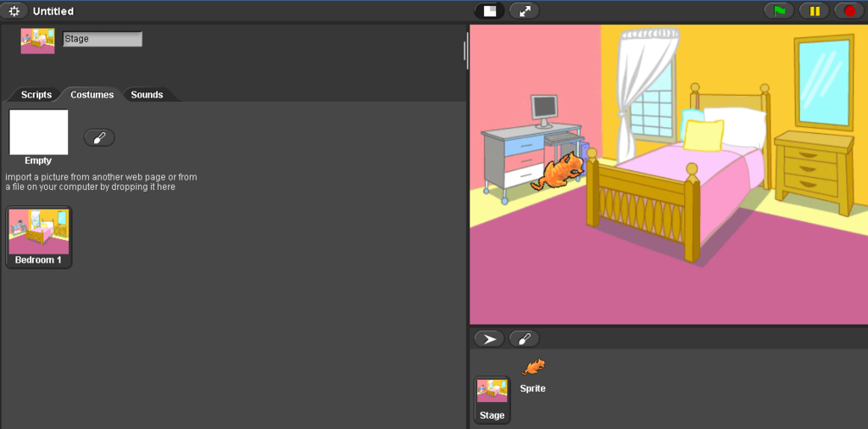This screenshot has width=868, height=429.
Task: Pause the project with yellow pause button
Action: (815, 11)
